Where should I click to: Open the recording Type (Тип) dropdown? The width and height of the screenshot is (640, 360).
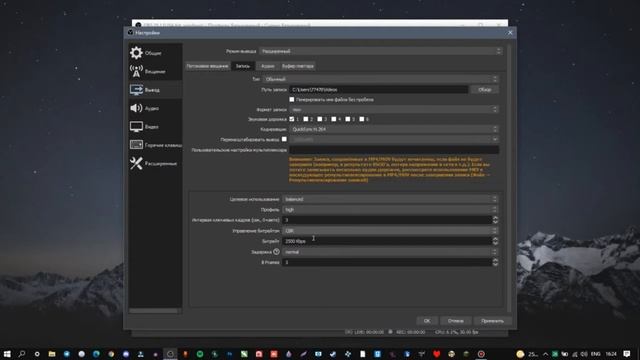tap(380, 79)
